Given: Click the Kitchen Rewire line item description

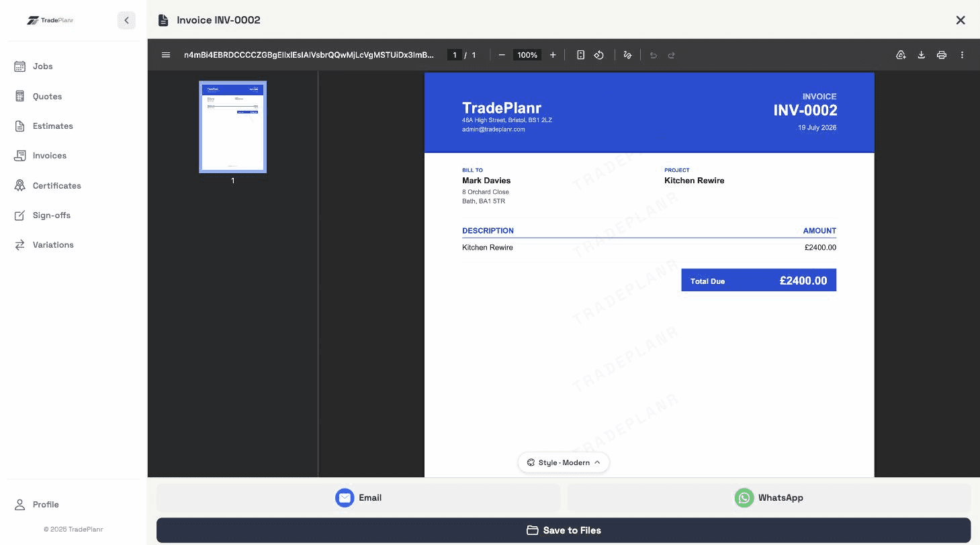Looking at the screenshot, I should [488, 248].
